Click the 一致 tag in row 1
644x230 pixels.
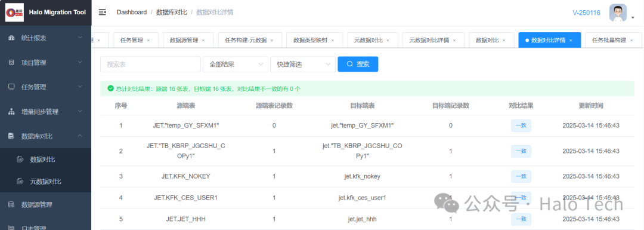tap(521, 126)
